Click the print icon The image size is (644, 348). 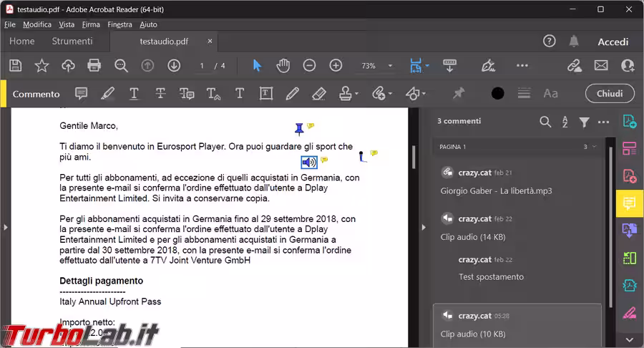click(x=94, y=66)
